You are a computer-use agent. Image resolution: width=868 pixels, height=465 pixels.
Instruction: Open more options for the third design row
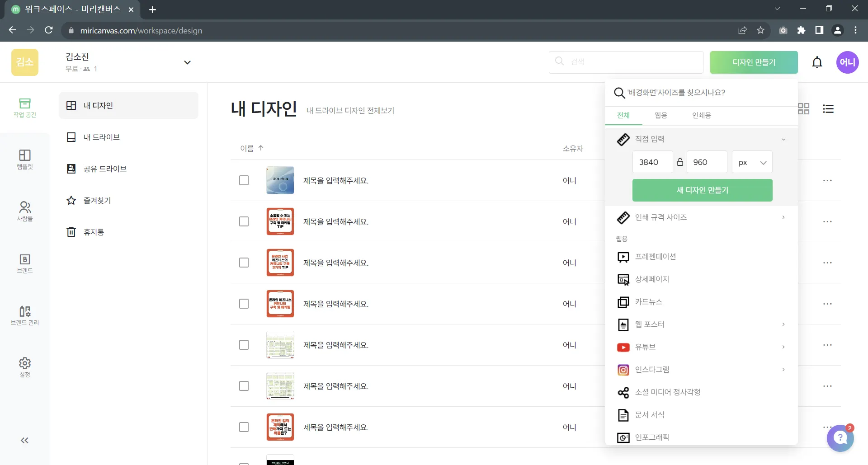[828, 263]
